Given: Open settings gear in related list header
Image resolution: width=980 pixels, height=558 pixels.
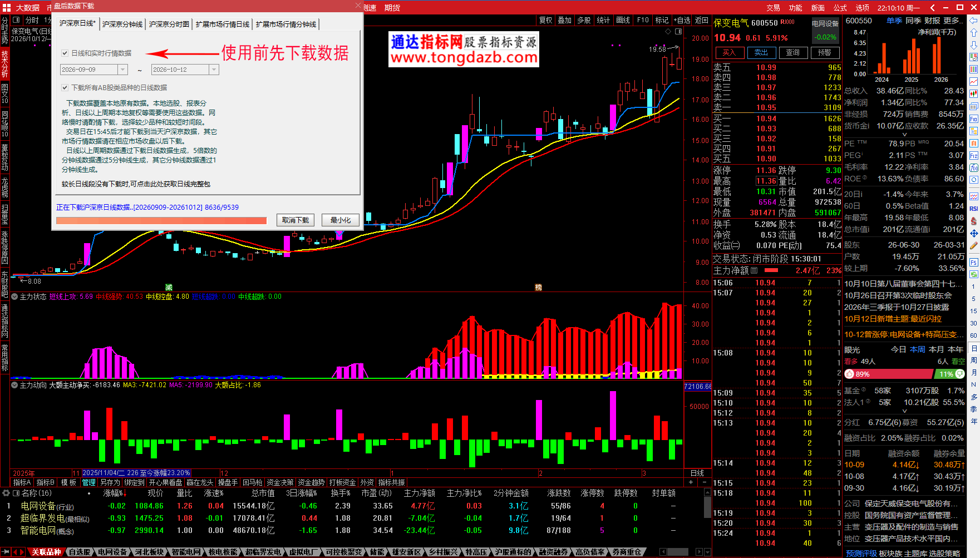Looking at the screenshot, I should [6, 493].
